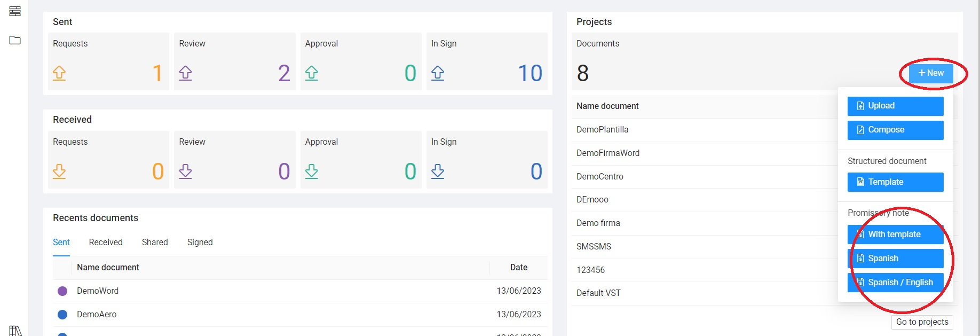Click the purple Sent Review upload icon

(185, 73)
